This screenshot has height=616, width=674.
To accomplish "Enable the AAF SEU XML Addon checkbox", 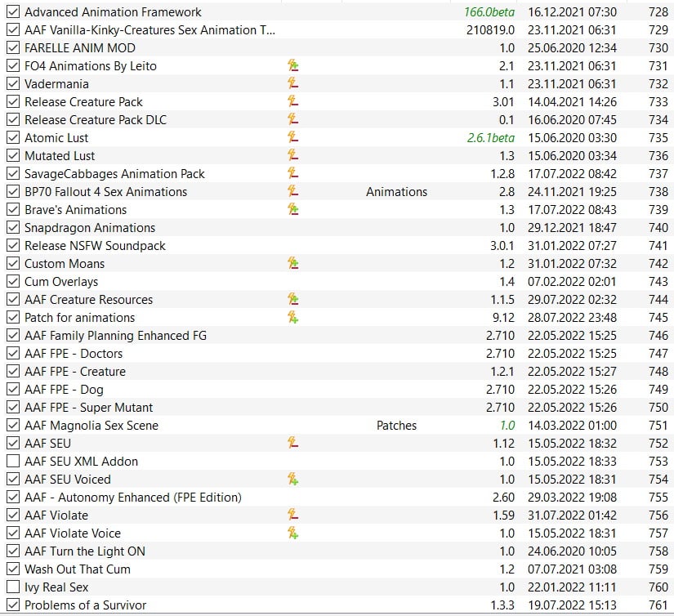I will coord(13,462).
